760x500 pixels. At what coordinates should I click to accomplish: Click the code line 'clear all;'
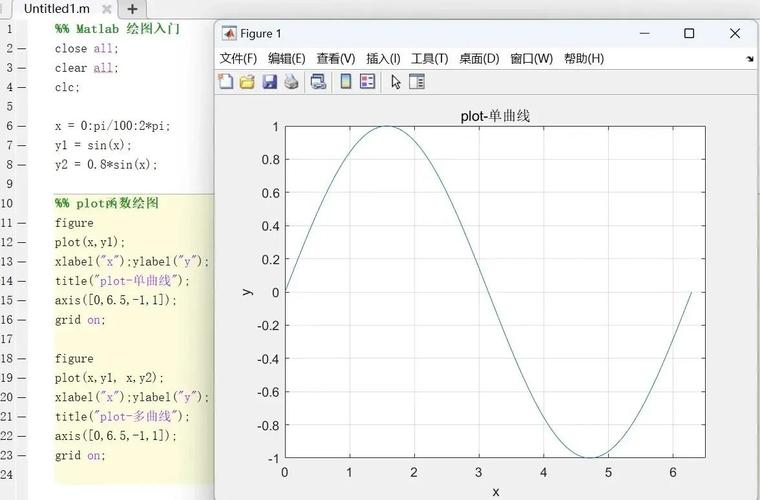pyautogui.click(x=87, y=68)
